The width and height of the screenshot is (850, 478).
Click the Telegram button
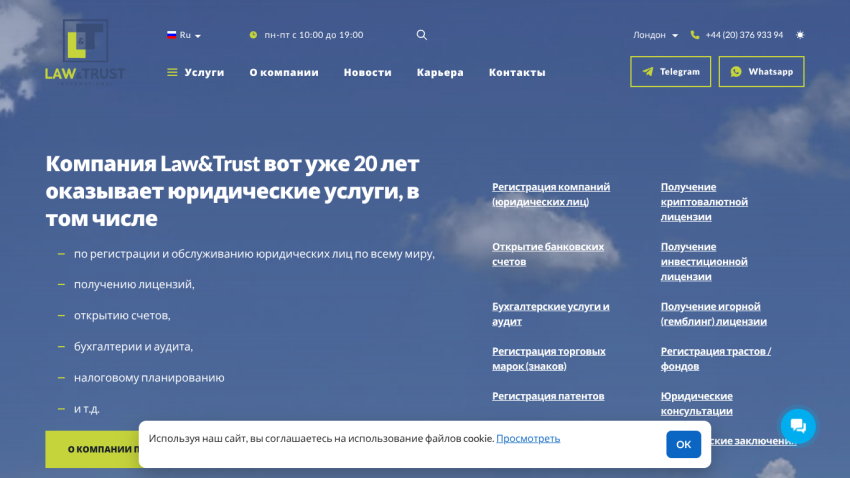pyautogui.click(x=671, y=72)
